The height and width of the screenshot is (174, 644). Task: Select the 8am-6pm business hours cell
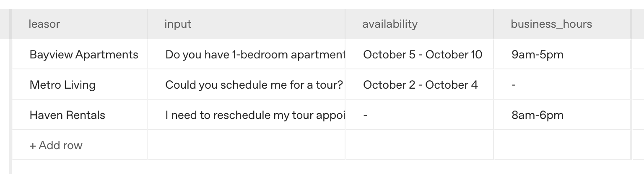pyautogui.click(x=538, y=115)
